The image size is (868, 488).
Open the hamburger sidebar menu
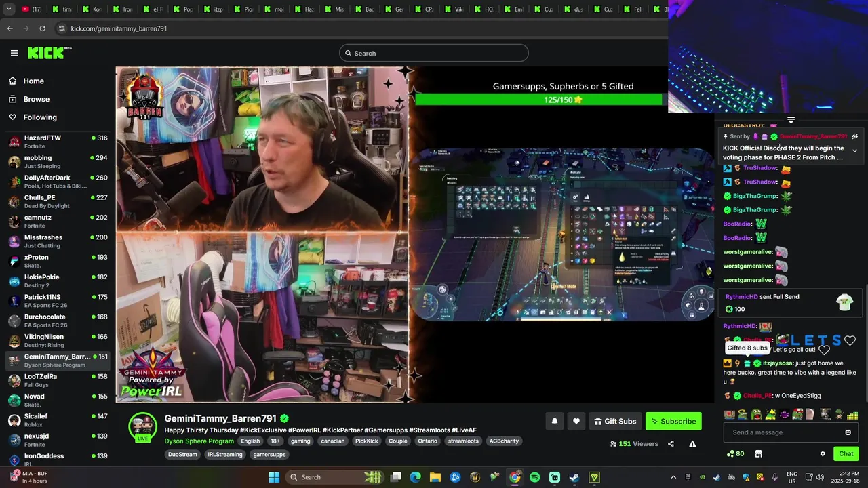tap(14, 53)
